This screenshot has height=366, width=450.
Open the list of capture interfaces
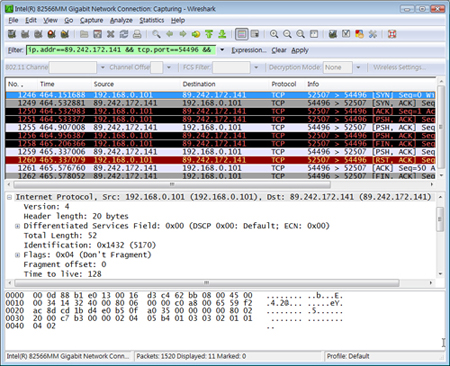12,34
